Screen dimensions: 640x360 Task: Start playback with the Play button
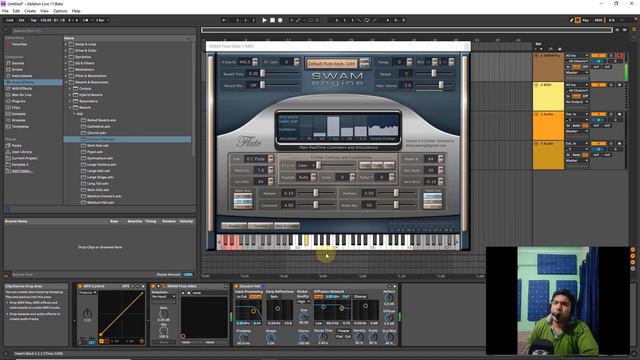pyautogui.click(x=264, y=20)
